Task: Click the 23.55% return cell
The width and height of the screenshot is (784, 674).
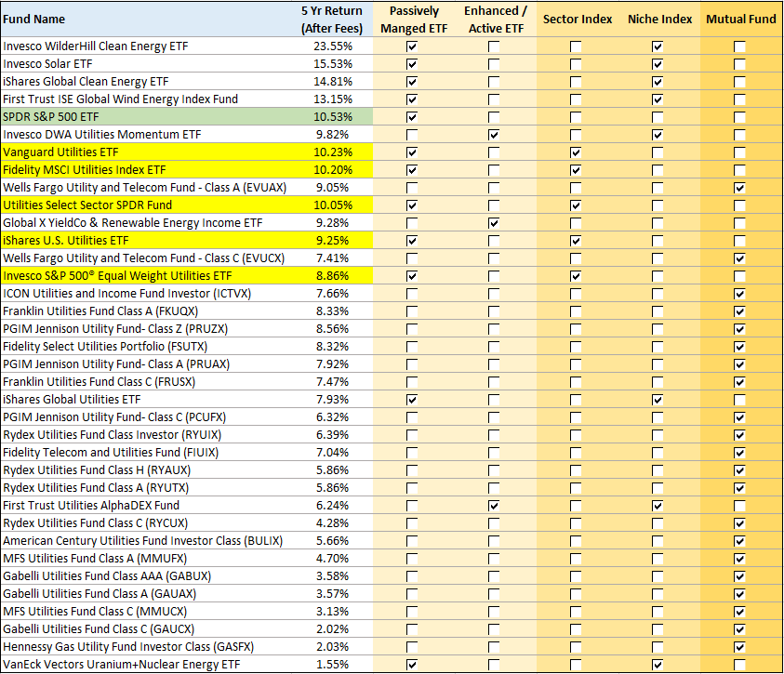Action: click(333, 46)
